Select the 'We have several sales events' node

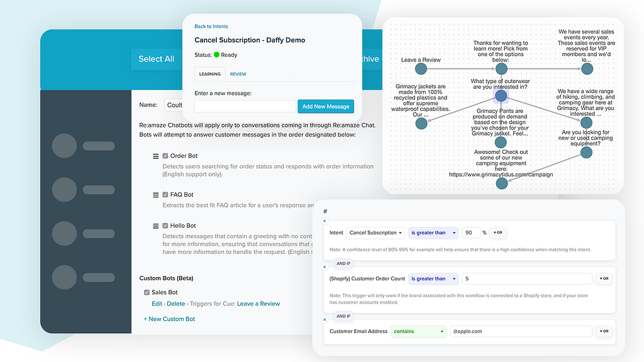587,69
